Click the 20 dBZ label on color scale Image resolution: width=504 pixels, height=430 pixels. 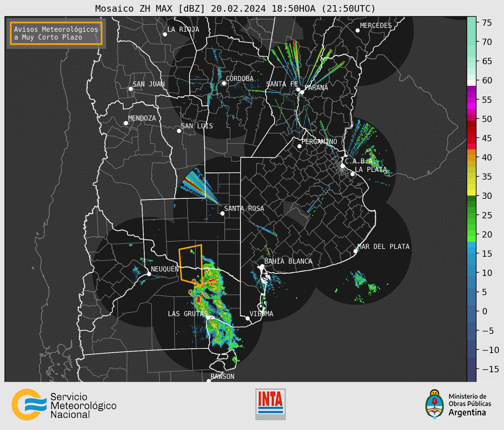point(487,234)
